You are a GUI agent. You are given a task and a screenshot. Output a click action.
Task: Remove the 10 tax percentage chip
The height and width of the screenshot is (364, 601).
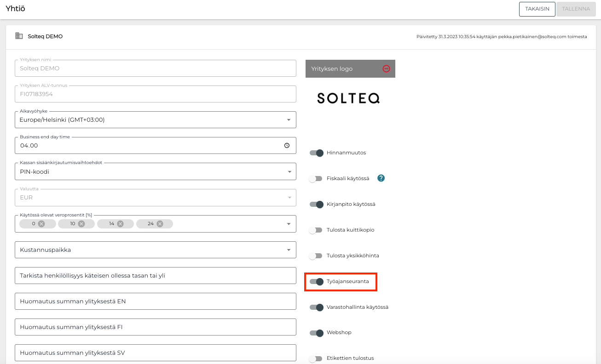(x=81, y=224)
